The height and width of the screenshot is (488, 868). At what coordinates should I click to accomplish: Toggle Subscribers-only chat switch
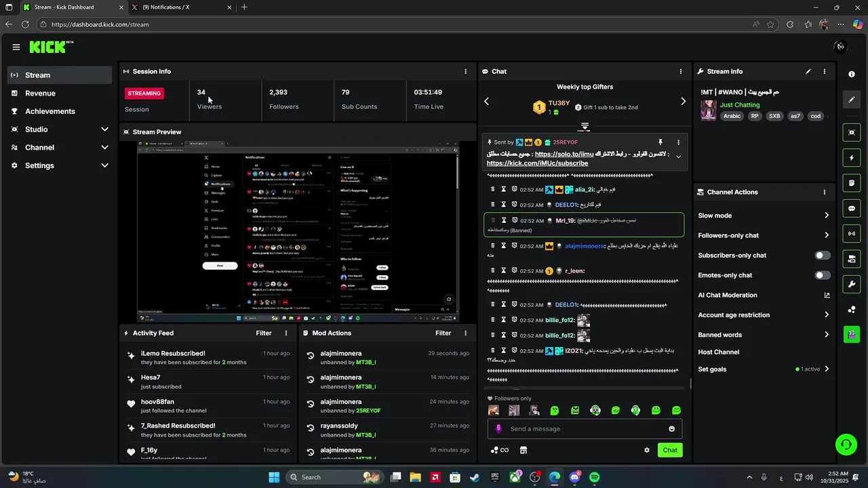pyautogui.click(x=822, y=256)
